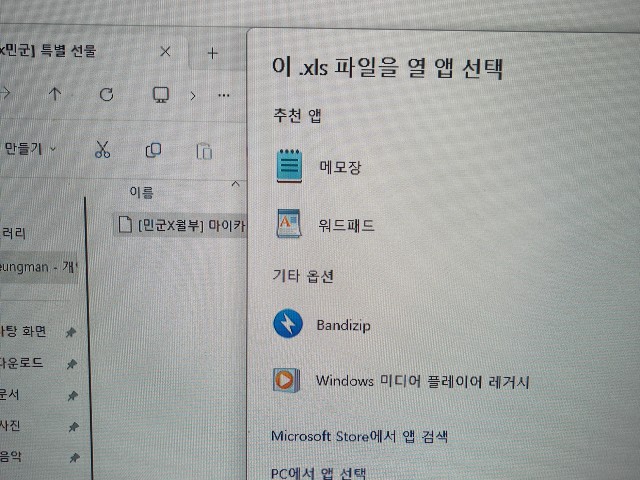This screenshot has width=640, height=480.
Task: Select Bandizip from other options
Action: (x=322, y=324)
